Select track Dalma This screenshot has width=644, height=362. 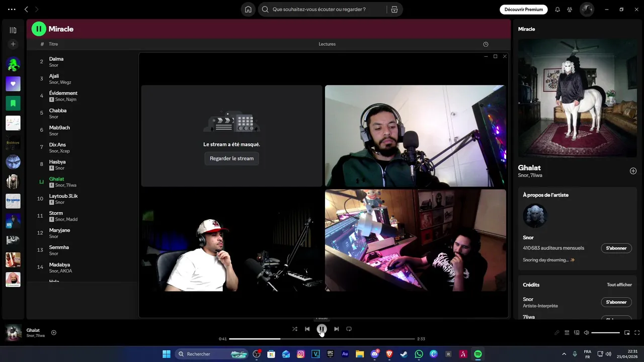[56, 59]
